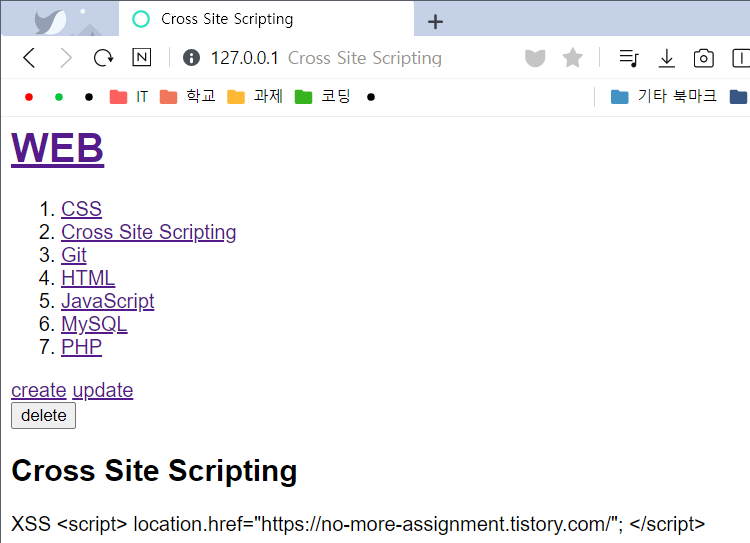The width and height of the screenshot is (750, 543).
Task: Open the JavaScript list link
Action: click(x=108, y=301)
